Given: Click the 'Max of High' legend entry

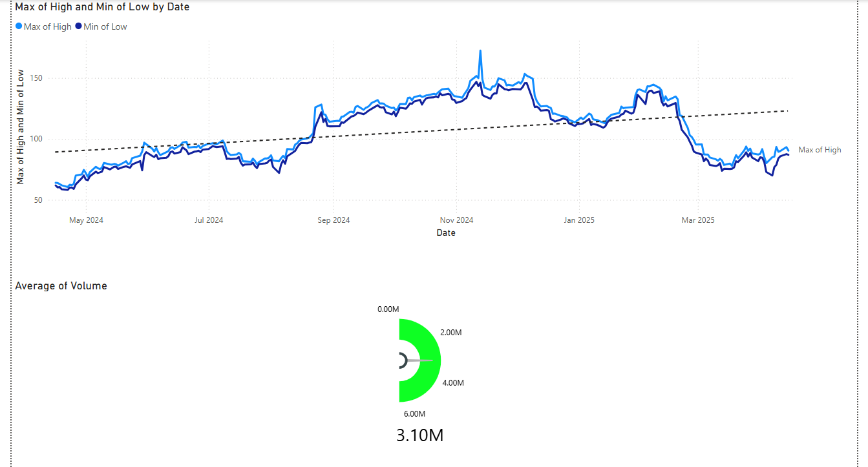Looking at the screenshot, I should click(x=43, y=26).
